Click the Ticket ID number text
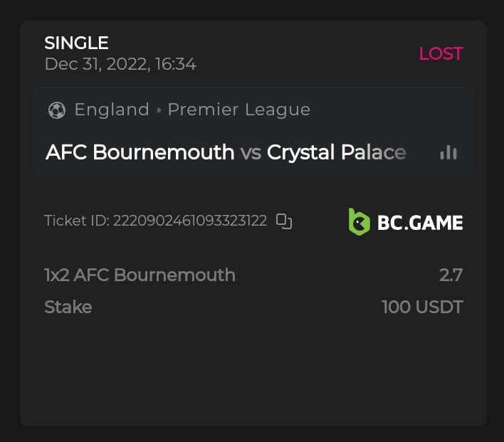This screenshot has height=442, width=504. (x=189, y=221)
